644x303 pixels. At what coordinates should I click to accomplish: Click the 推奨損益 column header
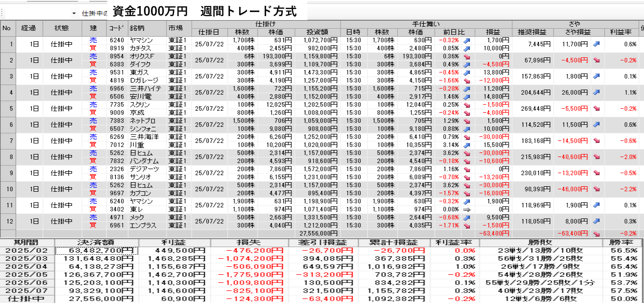coord(533,32)
